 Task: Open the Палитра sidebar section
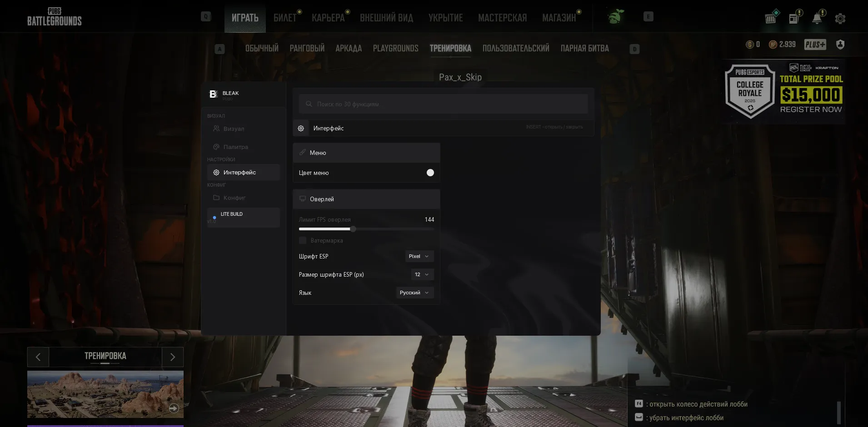pos(244,147)
